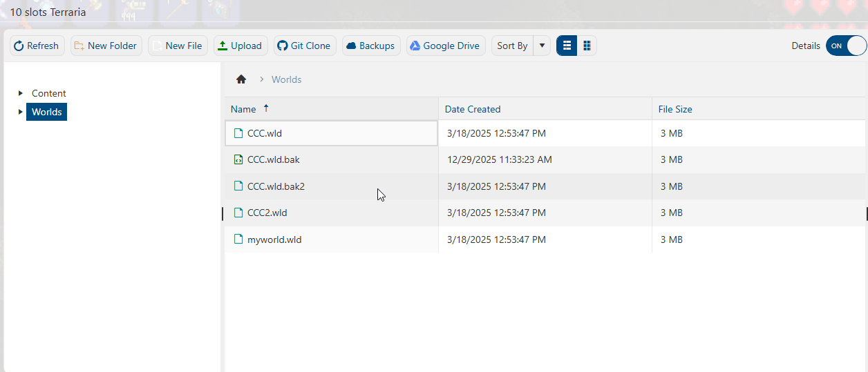
Task: Select the myworld.wld file
Action: coord(274,239)
